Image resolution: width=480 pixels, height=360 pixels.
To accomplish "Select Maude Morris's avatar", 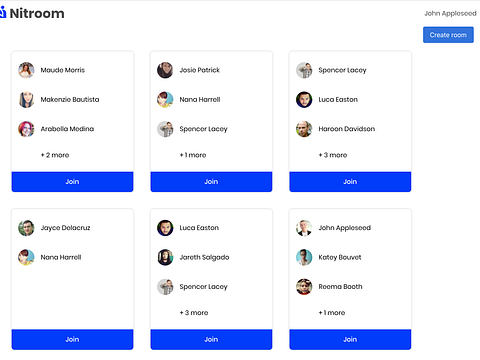I will click(26, 70).
